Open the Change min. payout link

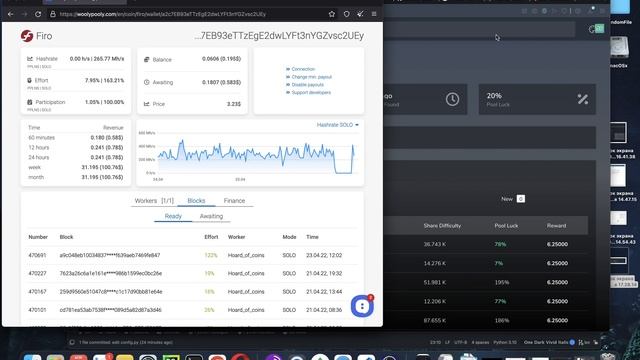coord(311,77)
